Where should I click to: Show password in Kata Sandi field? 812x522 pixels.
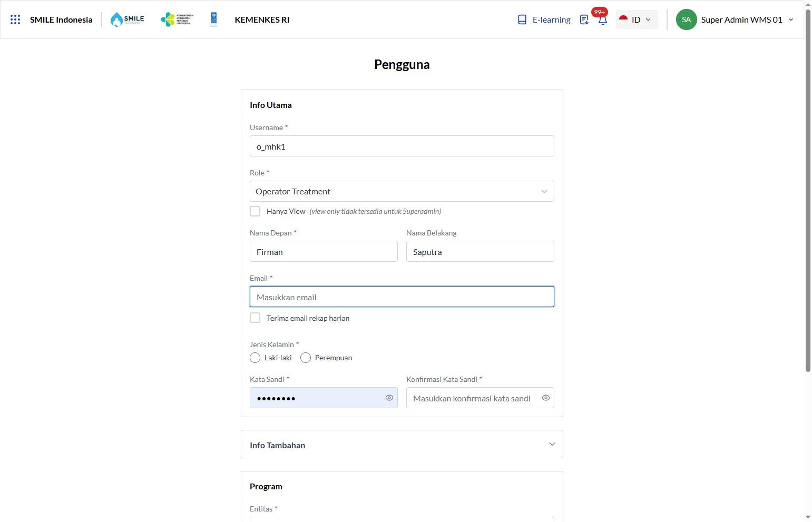(389, 398)
